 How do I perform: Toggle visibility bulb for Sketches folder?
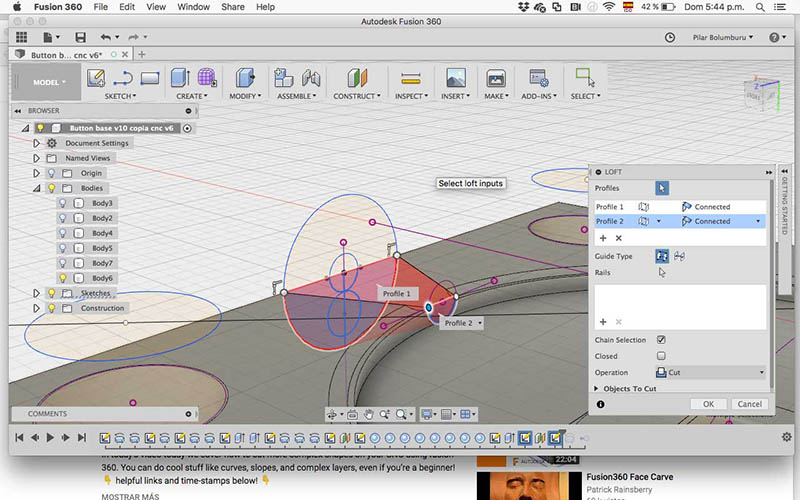(x=51, y=293)
